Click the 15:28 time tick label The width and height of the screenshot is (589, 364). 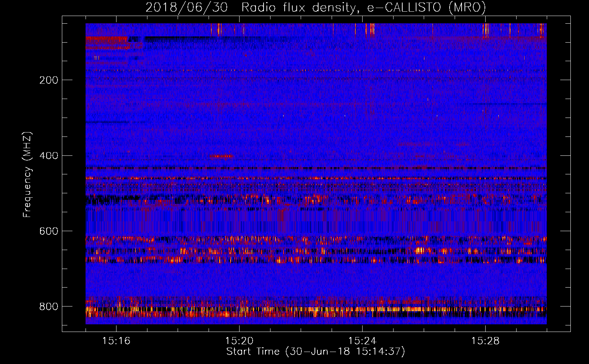pyautogui.click(x=485, y=341)
